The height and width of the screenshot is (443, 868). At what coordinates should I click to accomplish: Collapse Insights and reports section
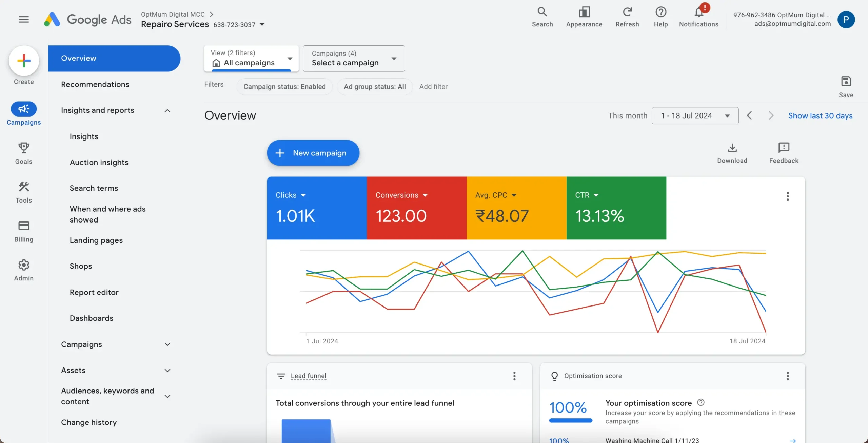click(x=167, y=111)
